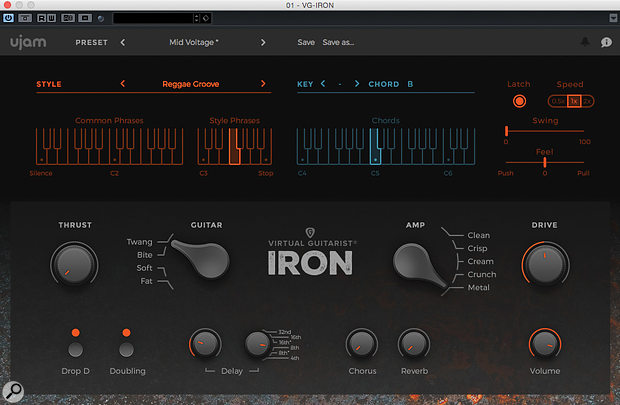620x405 pixels.
Task: Set Speed to 2x
Action: point(586,101)
